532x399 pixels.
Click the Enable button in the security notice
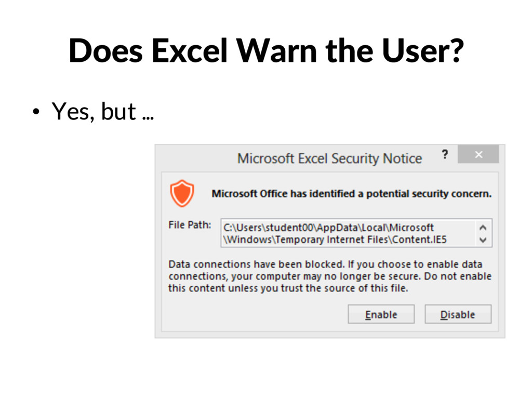381,314
